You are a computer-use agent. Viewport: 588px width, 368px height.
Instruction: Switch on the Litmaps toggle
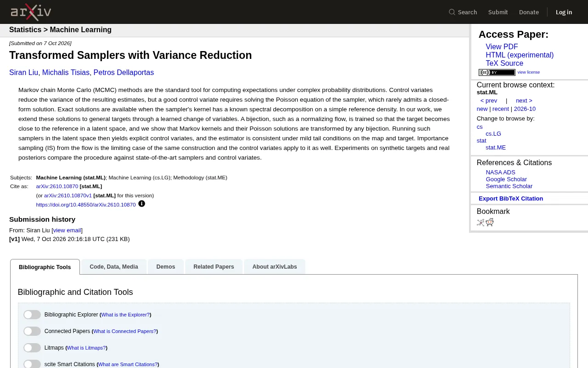[32, 348]
